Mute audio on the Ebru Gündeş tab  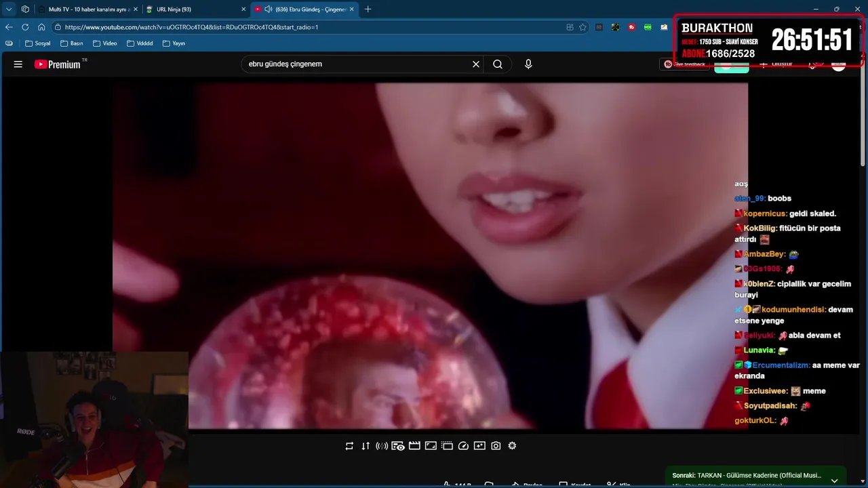pos(269,9)
